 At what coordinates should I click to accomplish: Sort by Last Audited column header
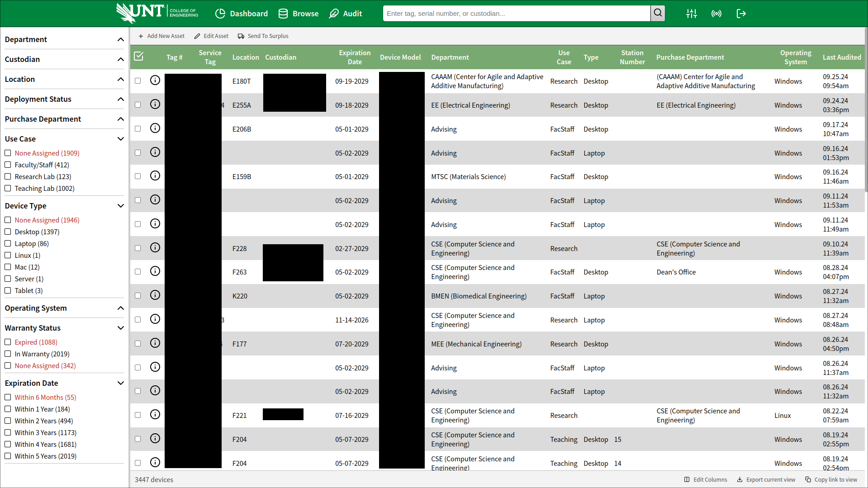(x=842, y=57)
